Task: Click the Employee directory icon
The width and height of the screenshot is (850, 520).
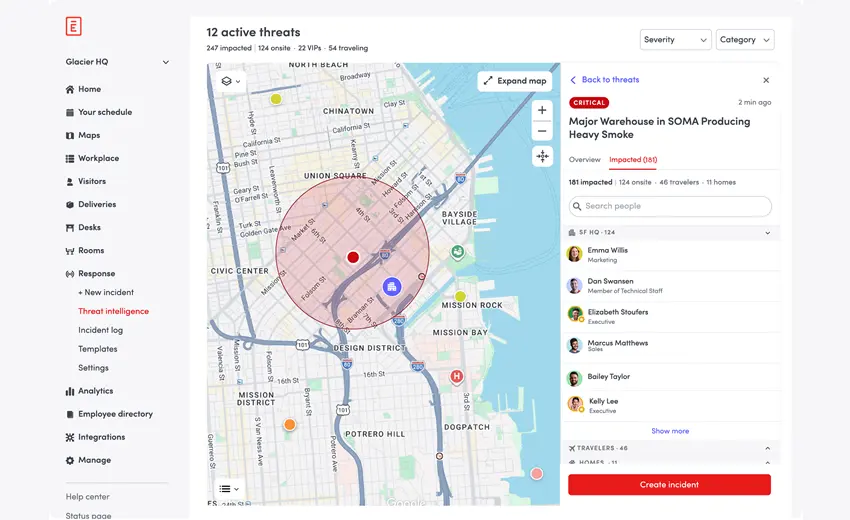Action: point(69,414)
